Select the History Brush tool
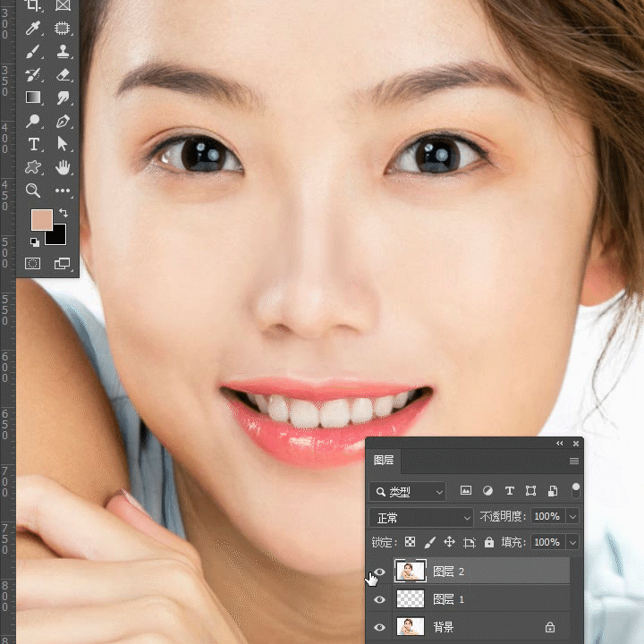The width and height of the screenshot is (644, 644). pyautogui.click(x=33, y=75)
